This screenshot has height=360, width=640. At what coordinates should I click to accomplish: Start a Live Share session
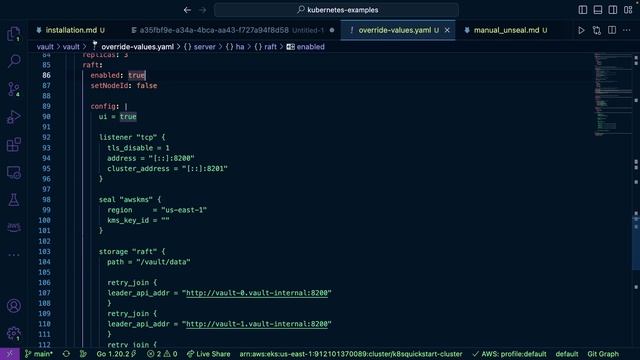pos(209,354)
